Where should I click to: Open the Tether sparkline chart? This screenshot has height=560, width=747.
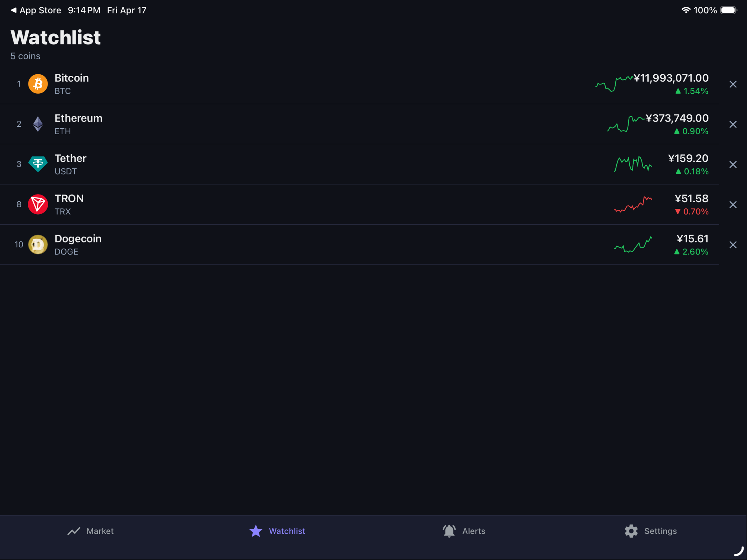[633, 164]
